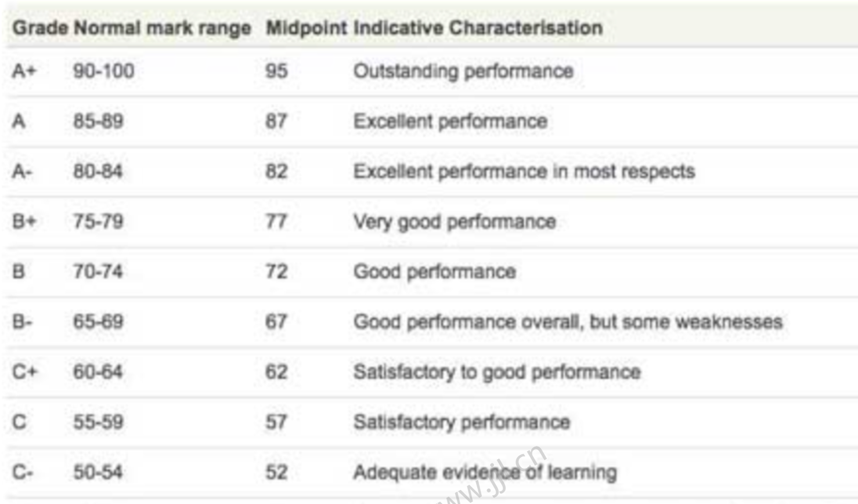The image size is (858, 504).
Task: Select the 90-100 mark range cell
Action: point(103,71)
